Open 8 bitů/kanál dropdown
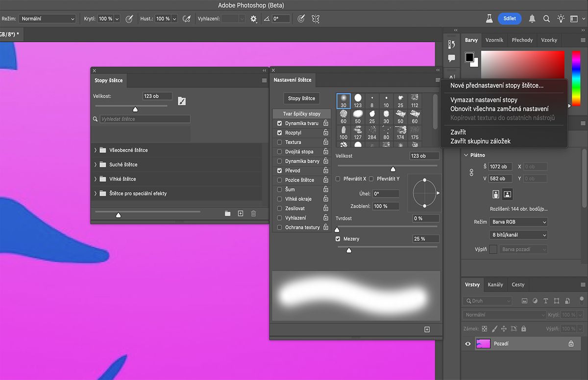The image size is (588, 380). coord(518,235)
